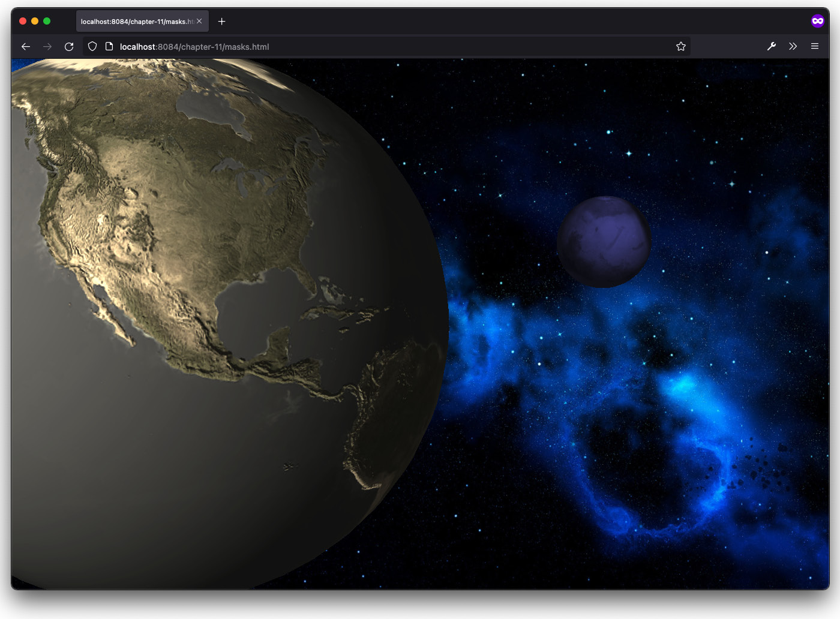Image resolution: width=840 pixels, height=619 pixels.
Task: Open the tracking protection shield icon
Action: point(92,46)
